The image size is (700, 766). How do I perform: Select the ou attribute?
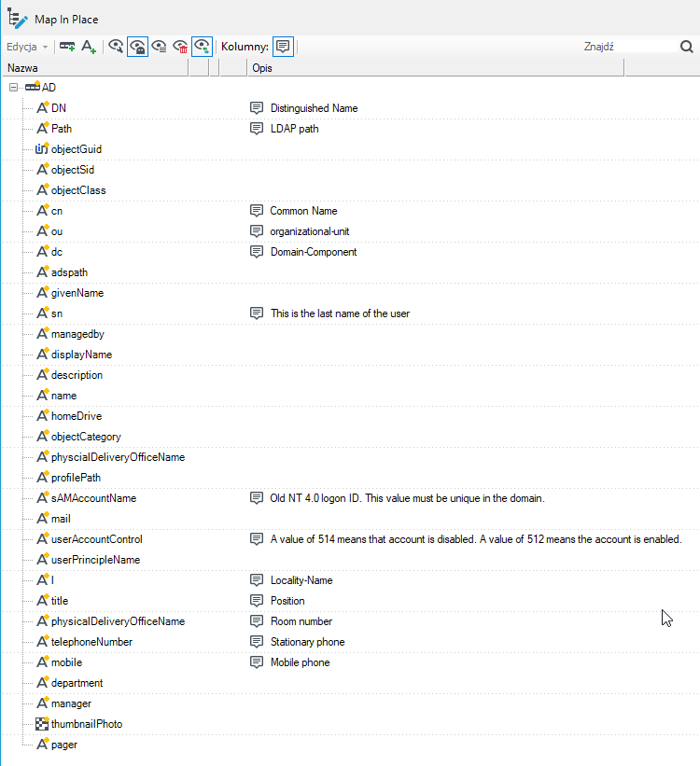pyautogui.click(x=57, y=231)
